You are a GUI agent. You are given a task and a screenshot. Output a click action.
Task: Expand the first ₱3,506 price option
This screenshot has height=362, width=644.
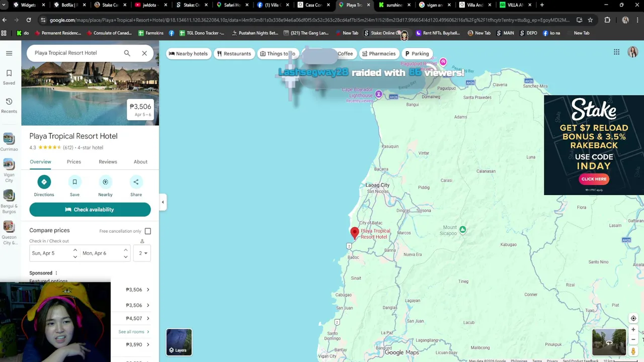tap(148, 290)
